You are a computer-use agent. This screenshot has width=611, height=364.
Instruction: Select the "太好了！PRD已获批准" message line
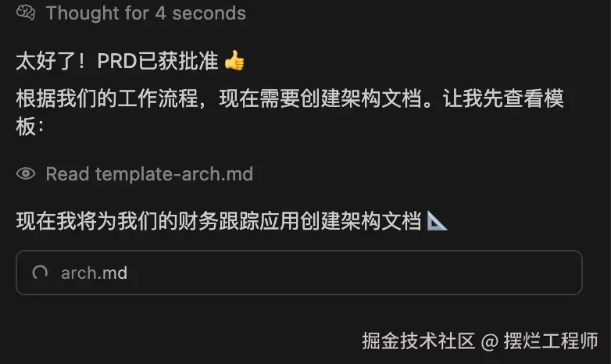(x=117, y=61)
